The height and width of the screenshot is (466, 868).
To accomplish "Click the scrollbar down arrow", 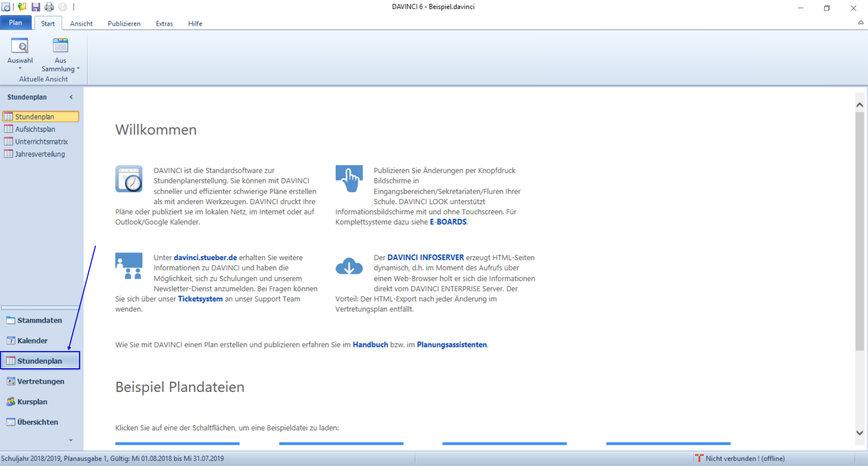I will (x=860, y=433).
